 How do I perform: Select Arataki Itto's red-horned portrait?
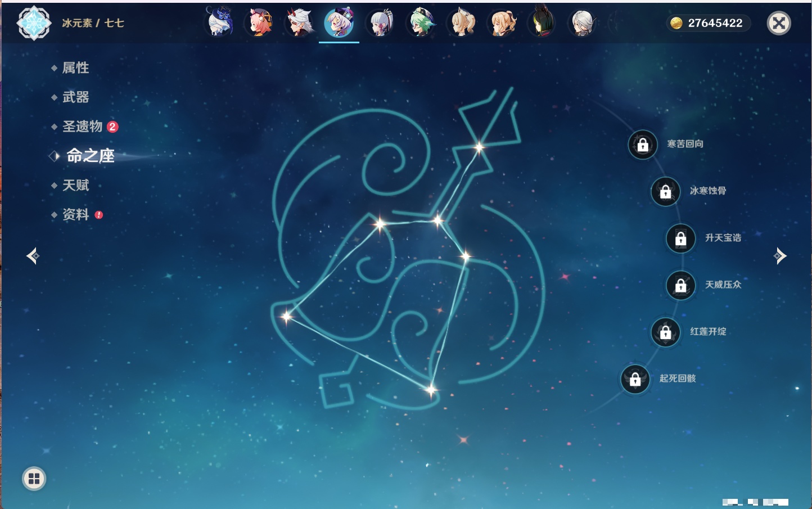point(300,22)
